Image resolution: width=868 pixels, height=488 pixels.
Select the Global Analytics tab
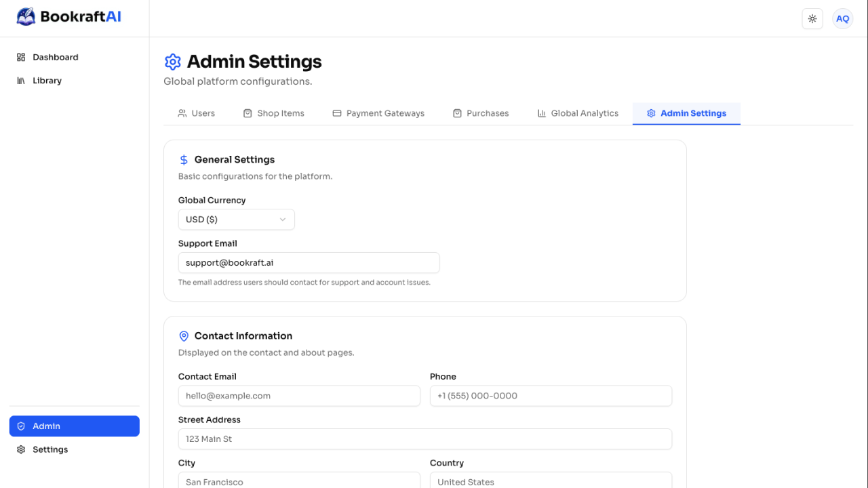click(578, 113)
